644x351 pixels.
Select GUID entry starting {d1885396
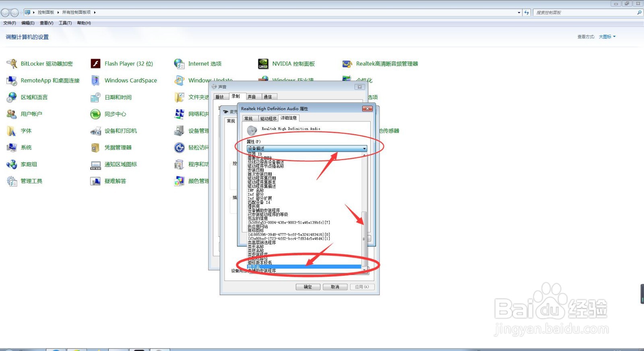tap(289, 234)
